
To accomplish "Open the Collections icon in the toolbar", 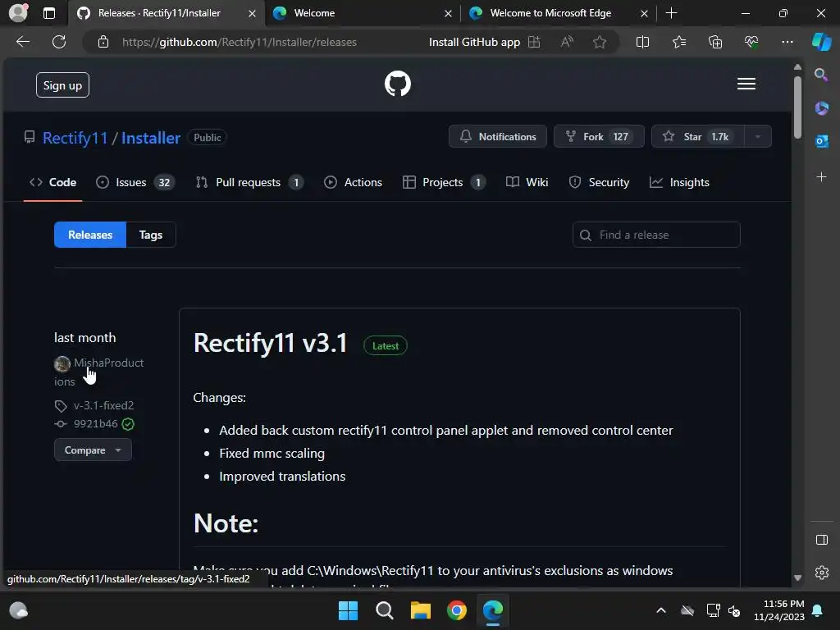I will tap(715, 42).
